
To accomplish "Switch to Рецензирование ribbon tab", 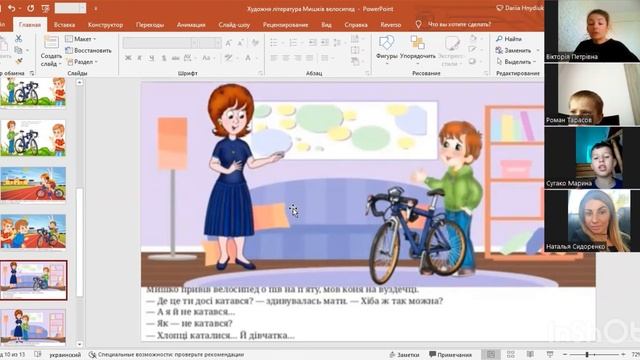I will click(x=285, y=24).
